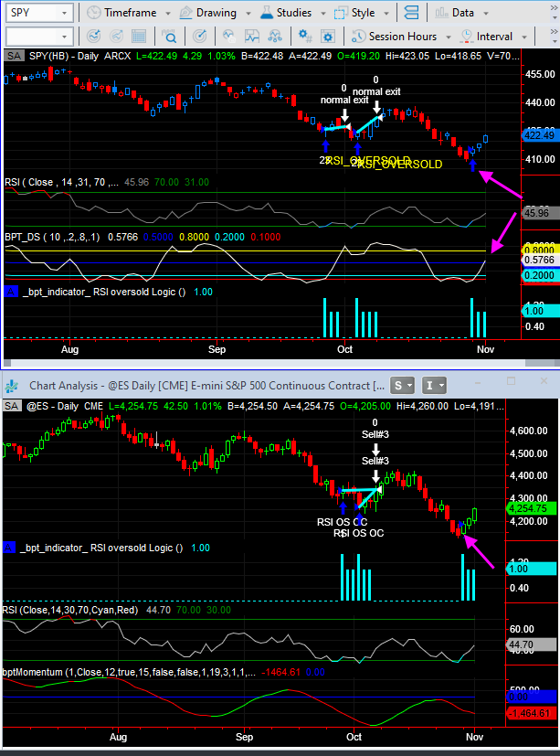Image resolution: width=560 pixels, height=756 pixels.
Task: Open the Timeframe dropdown arrow
Action: 168,14
